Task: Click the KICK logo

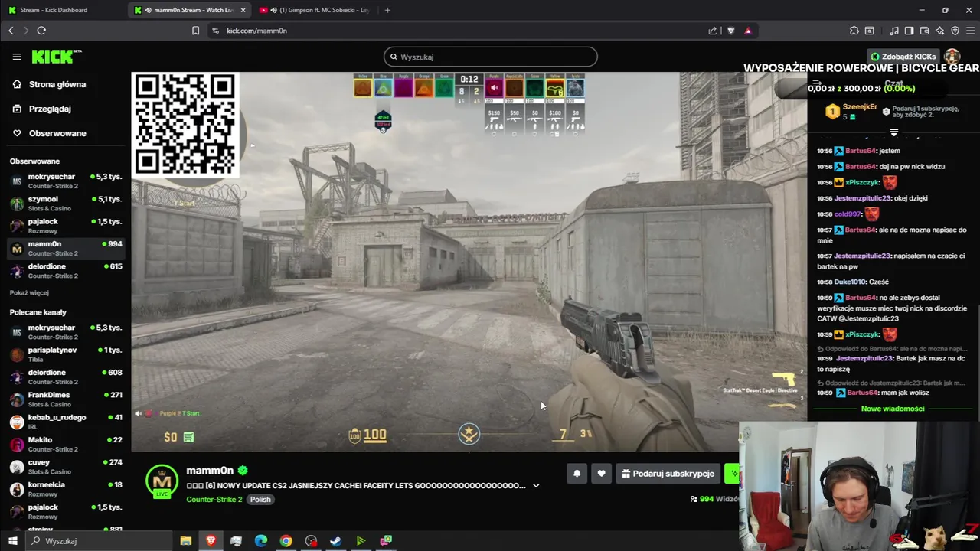Action: tap(57, 57)
